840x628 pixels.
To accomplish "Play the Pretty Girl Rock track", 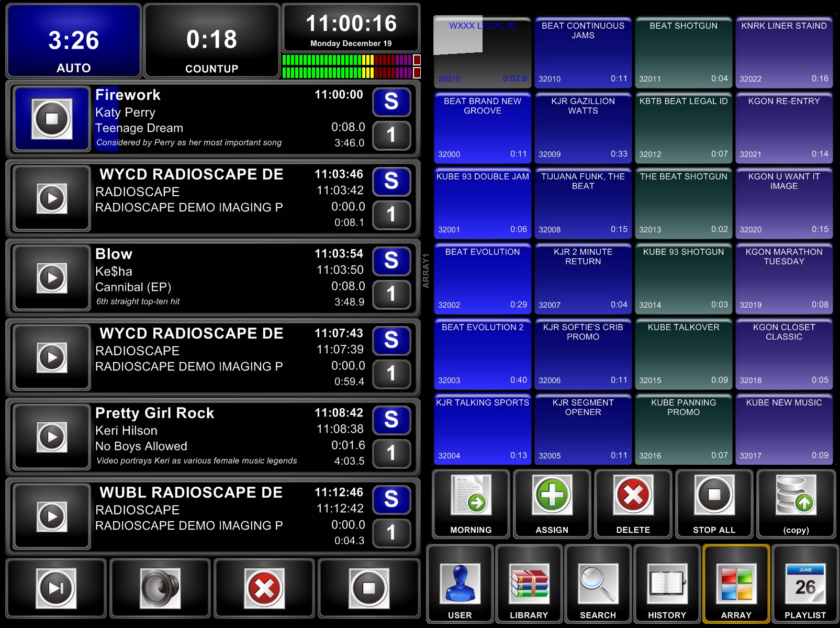I will 52,437.
